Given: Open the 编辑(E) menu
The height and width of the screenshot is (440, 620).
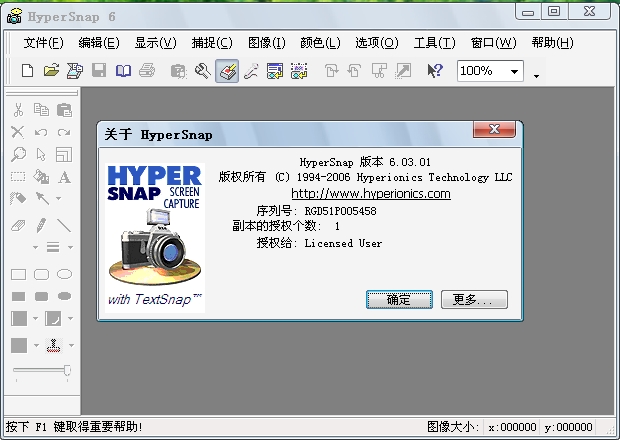Looking at the screenshot, I should point(99,42).
